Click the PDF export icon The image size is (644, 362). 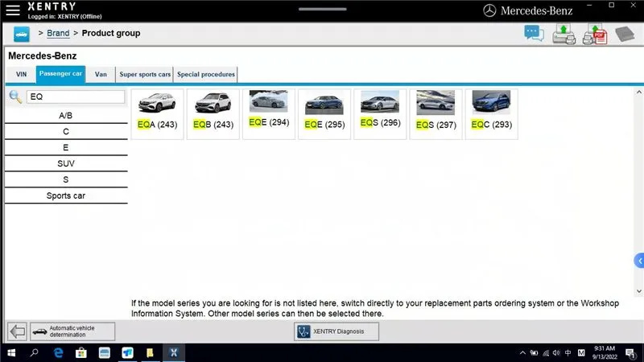595,34
